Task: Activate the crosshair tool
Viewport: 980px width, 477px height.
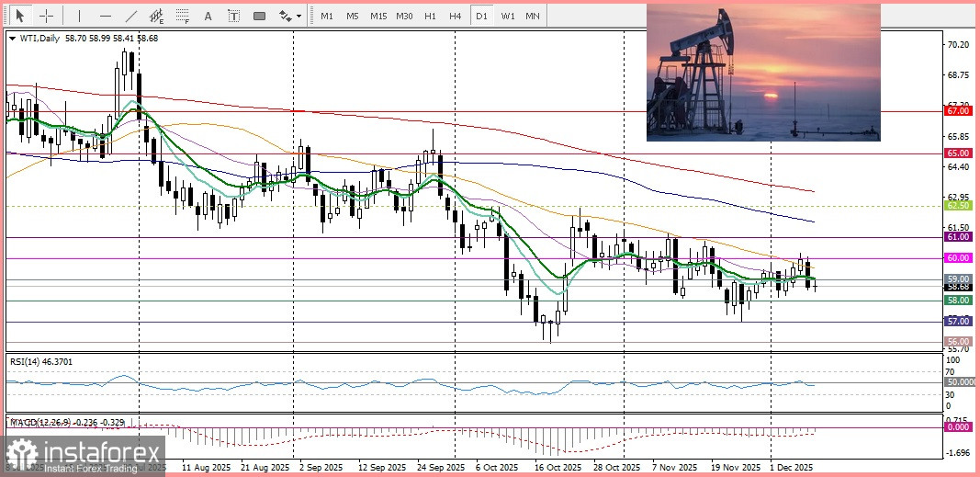Action: coord(47,16)
